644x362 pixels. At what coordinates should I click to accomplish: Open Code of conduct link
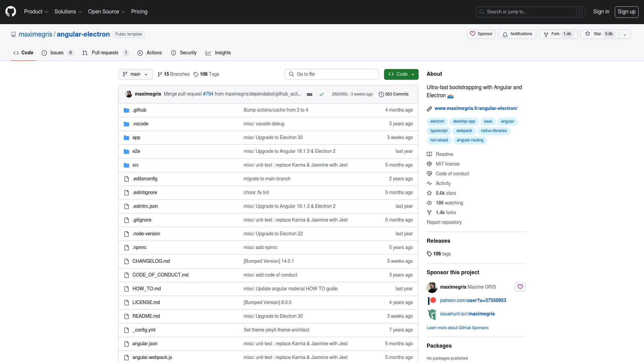point(448,174)
